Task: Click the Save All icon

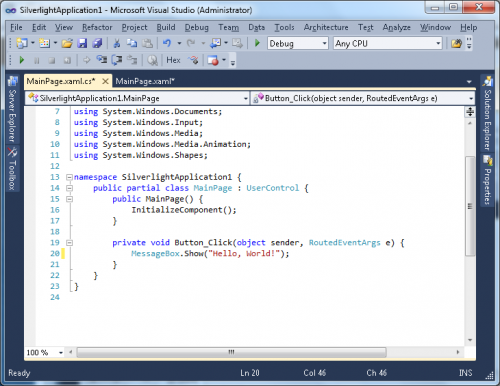Action: [x=97, y=43]
